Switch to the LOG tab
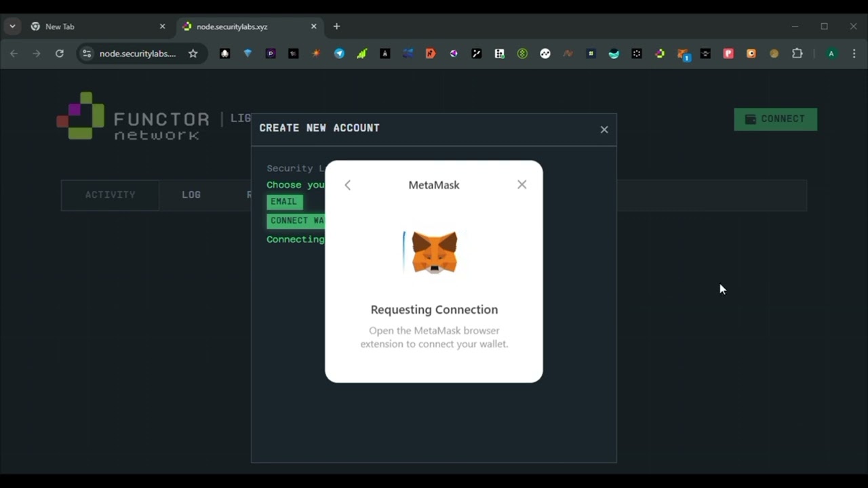This screenshot has width=868, height=488. pyautogui.click(x=191, y=195)
